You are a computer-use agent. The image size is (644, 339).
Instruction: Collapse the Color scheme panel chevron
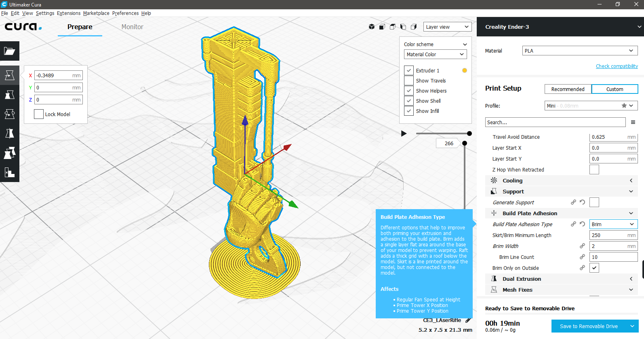[x=465, y=44]
